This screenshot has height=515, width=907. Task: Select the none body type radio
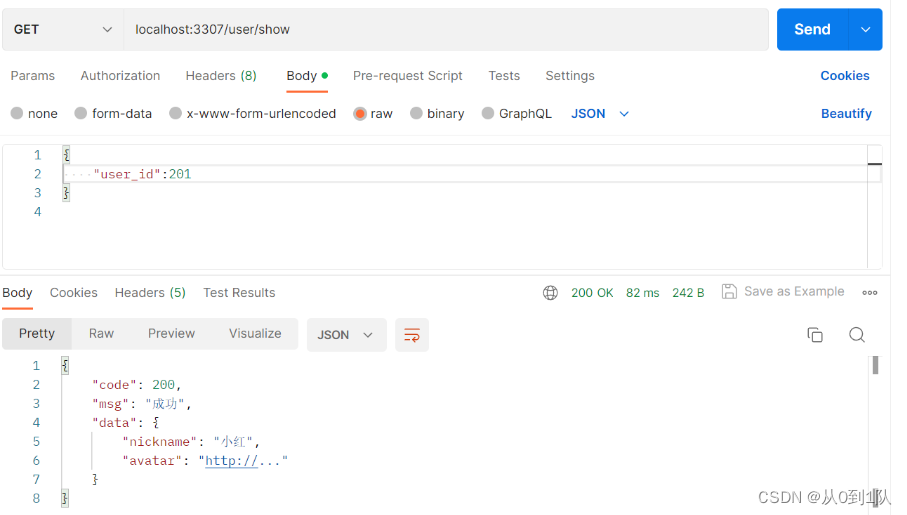pos(17,113)
